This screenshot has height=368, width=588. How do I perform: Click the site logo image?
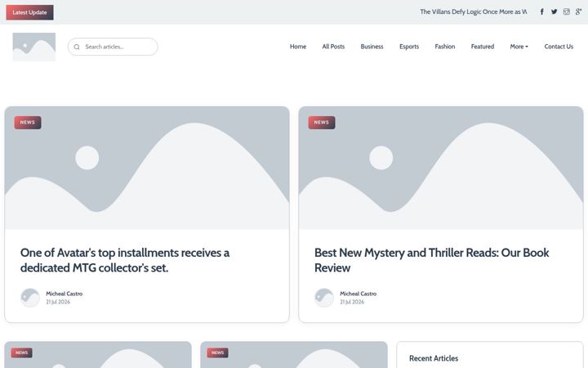click(x=34, y=47)
